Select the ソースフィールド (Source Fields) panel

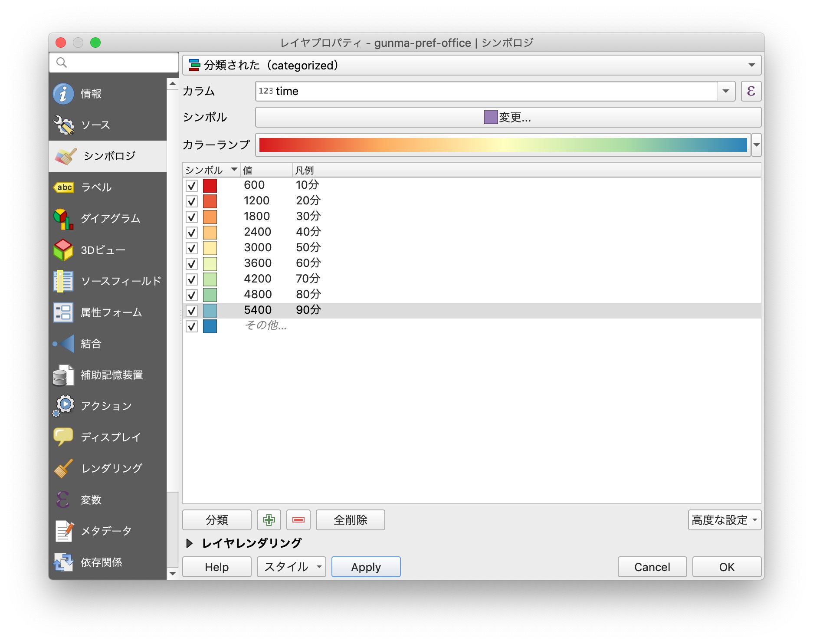(x=120, y=281)
